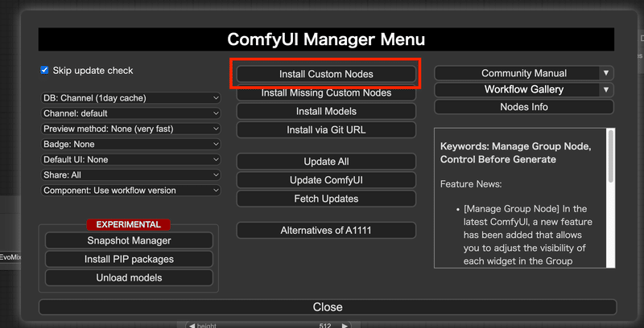The width and height of the screenshot is (644, 328).
Task: Click the Update All button
Action: coord(326,162)
